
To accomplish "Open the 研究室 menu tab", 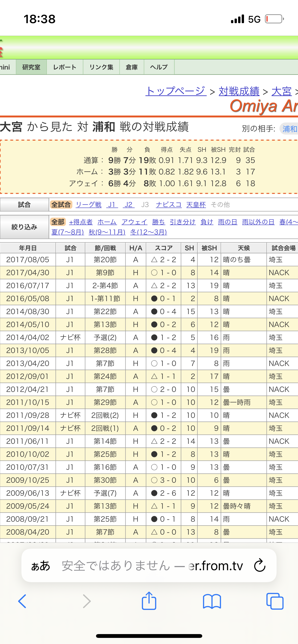I will (x=31, y=67).
